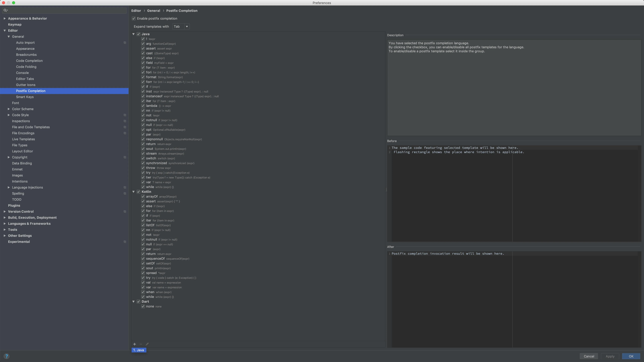Click the splitter handle between template list and description

click(386, 190)
